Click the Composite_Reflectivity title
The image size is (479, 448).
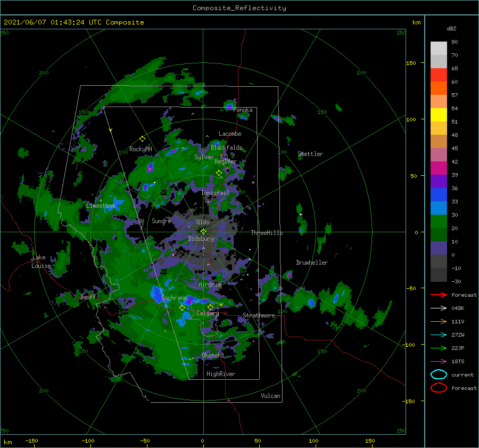(x=240, y=8)
